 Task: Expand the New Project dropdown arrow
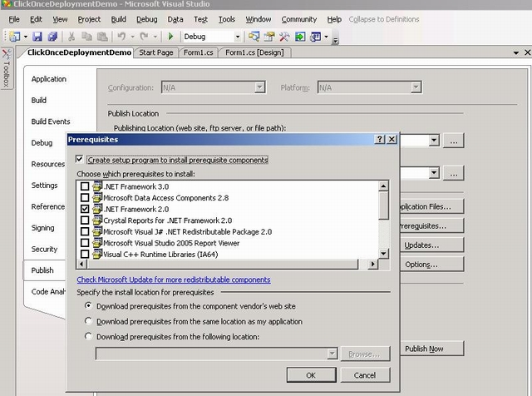pyautogui.click(x=26, y=37)
